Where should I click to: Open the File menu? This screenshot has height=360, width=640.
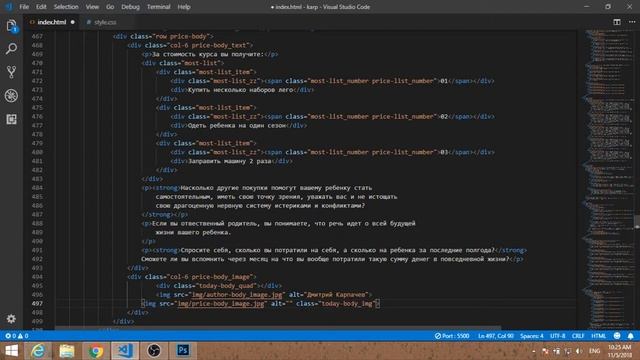tap(24, 7)
